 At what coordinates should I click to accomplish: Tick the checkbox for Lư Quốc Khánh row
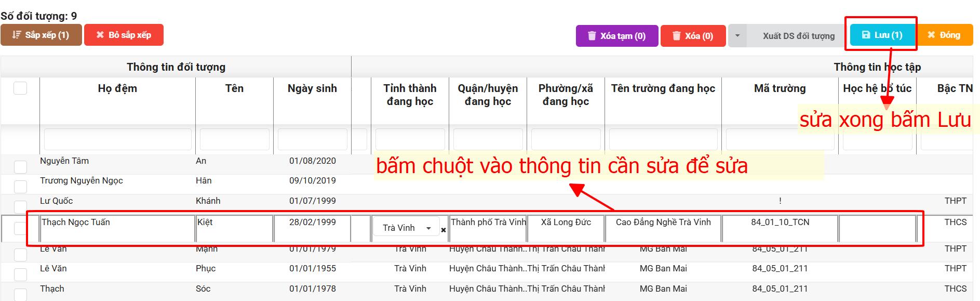point(20,206)
